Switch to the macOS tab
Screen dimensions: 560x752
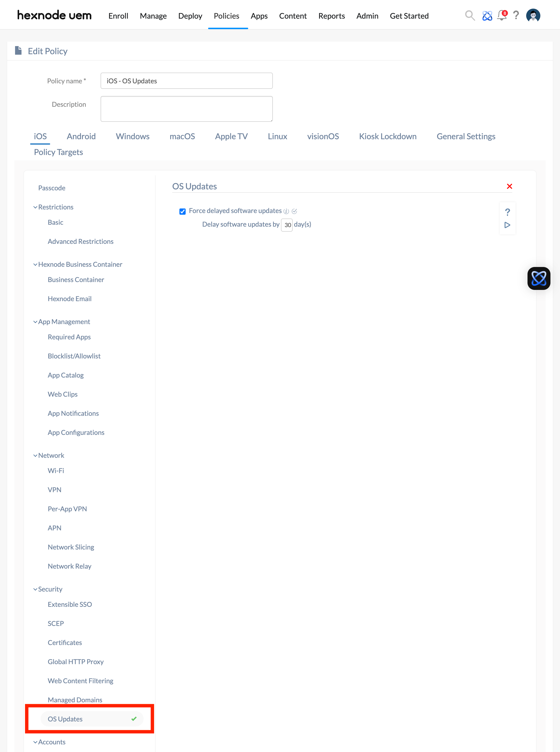182,137
